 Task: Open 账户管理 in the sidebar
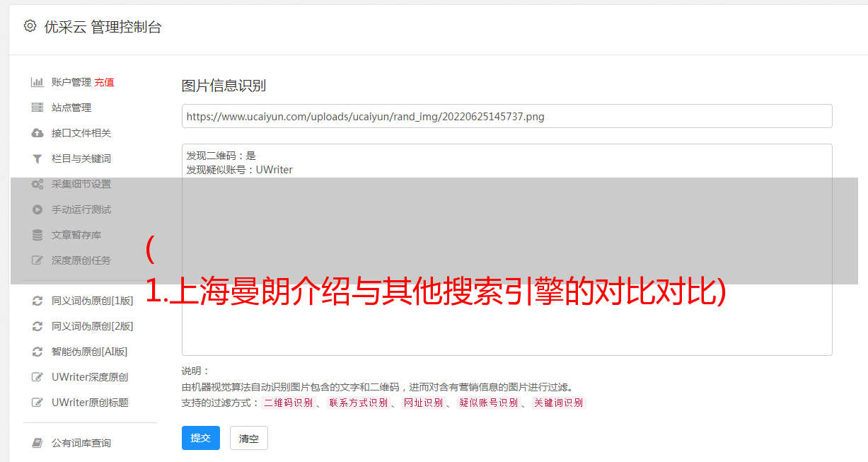pyautogui.click(x=71, y=82)
